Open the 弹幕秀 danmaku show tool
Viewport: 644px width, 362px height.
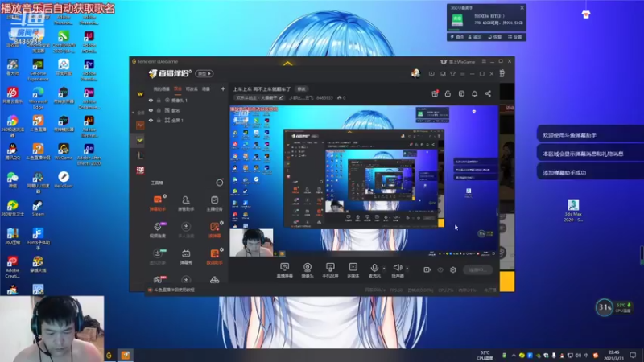coord(186,257)
